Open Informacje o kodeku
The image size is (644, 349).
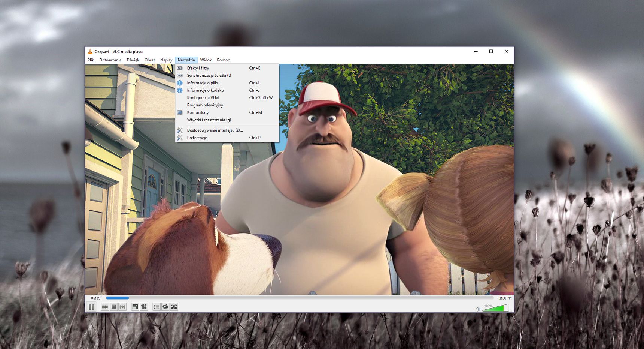click(227, 90)
